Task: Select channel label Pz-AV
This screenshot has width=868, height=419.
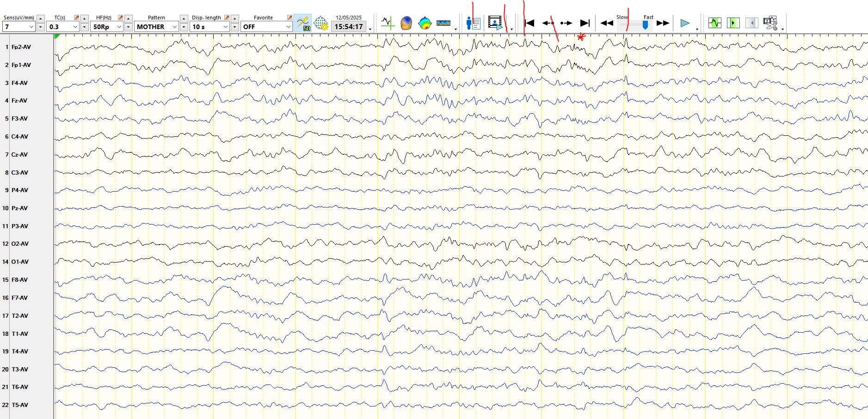Action: coord(19,208)
